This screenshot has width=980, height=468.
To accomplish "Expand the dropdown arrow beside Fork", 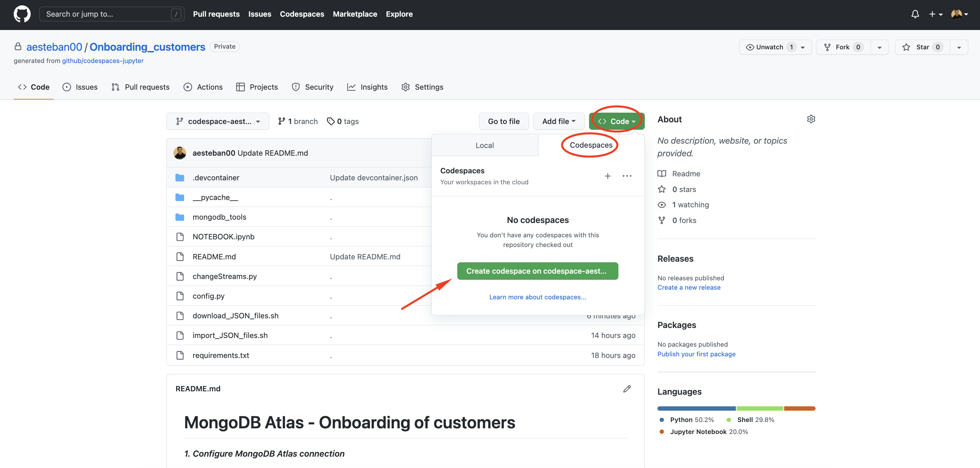I will coord(879,48).
